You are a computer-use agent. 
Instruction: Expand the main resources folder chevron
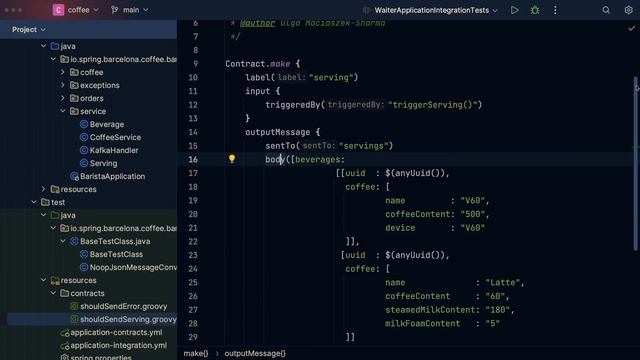click(44, 189)
